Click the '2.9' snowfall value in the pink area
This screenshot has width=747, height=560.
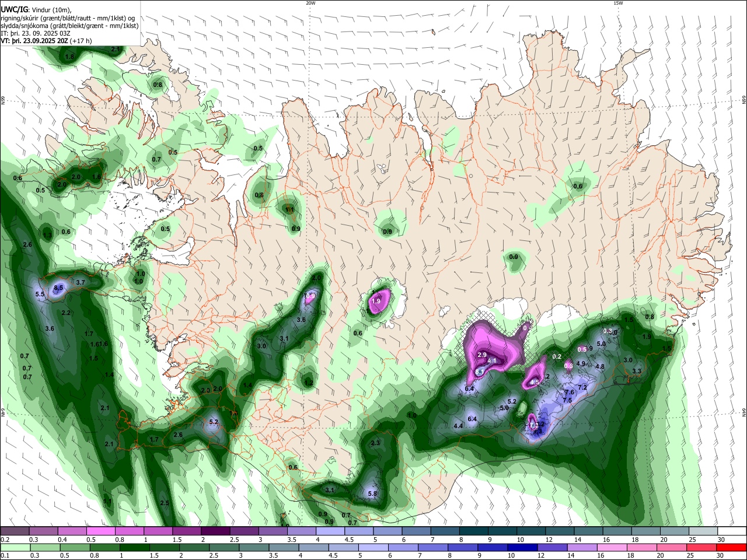click(482, 355)
